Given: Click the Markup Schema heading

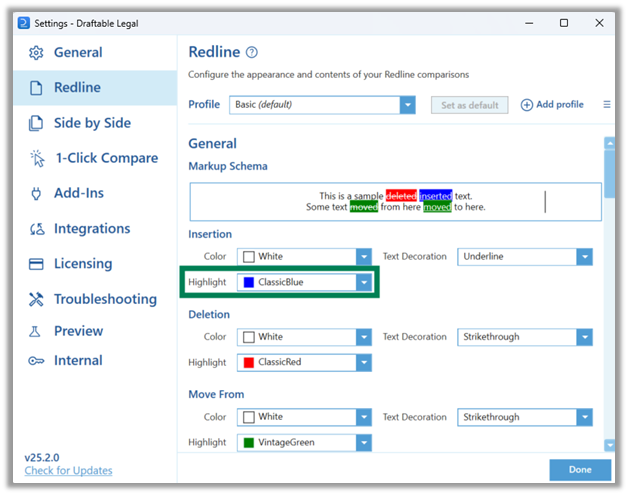Looking at the screenshot, I should point(228,167).
